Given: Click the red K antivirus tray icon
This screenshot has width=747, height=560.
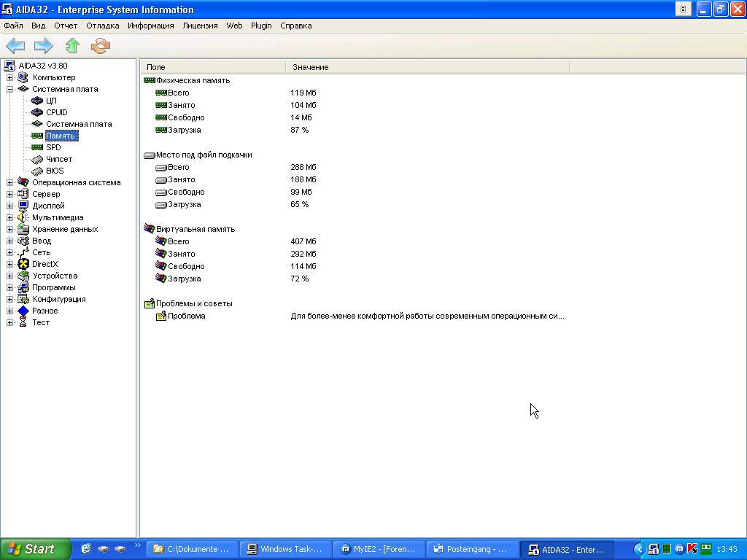Looking at the screenshot, I should click(x=692, y=549).
